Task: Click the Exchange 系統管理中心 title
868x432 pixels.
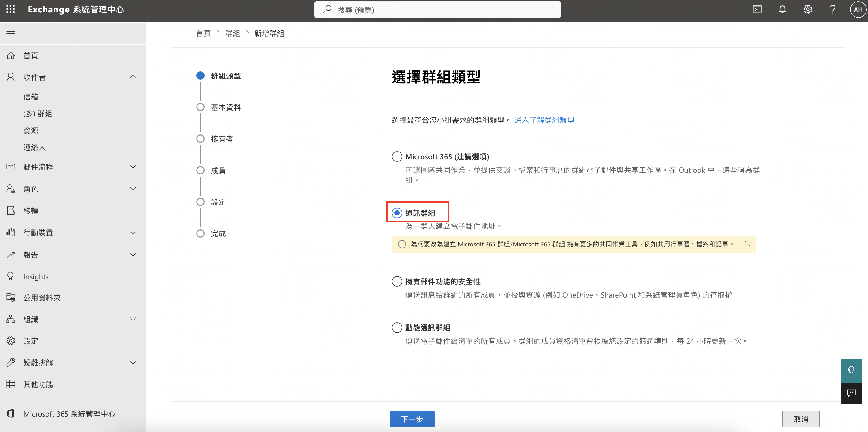Action: [76, 9]
